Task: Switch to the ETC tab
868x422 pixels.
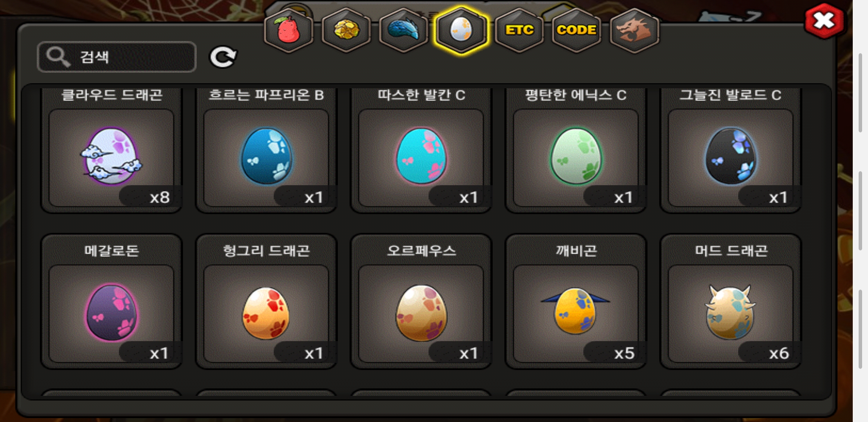Action: (519, 30)
